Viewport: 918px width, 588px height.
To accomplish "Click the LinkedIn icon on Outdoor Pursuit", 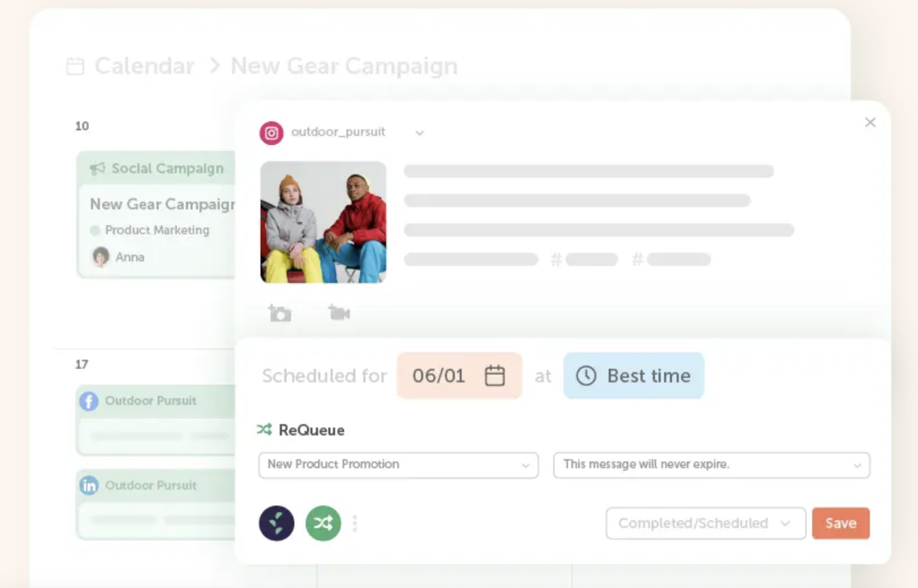I will coord(89,485).
